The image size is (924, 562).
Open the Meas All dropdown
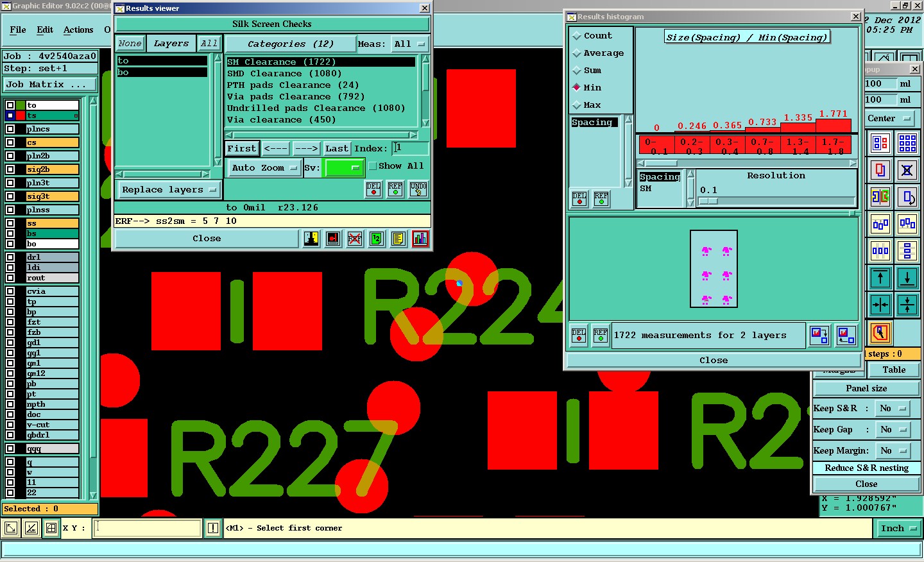409,44
